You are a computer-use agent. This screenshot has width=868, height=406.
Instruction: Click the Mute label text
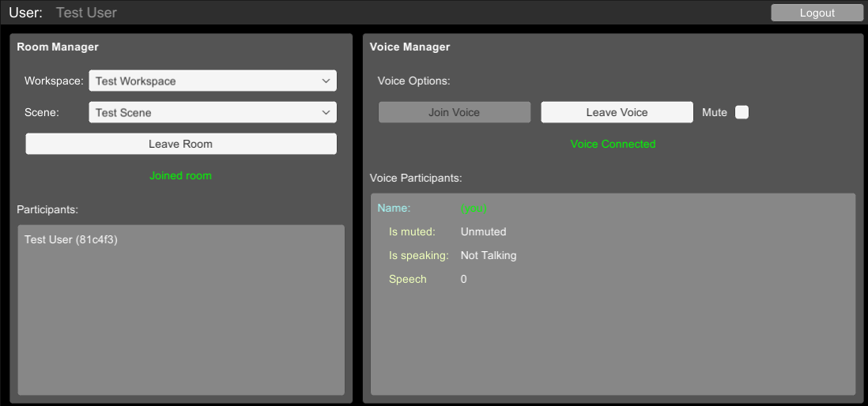714,112
